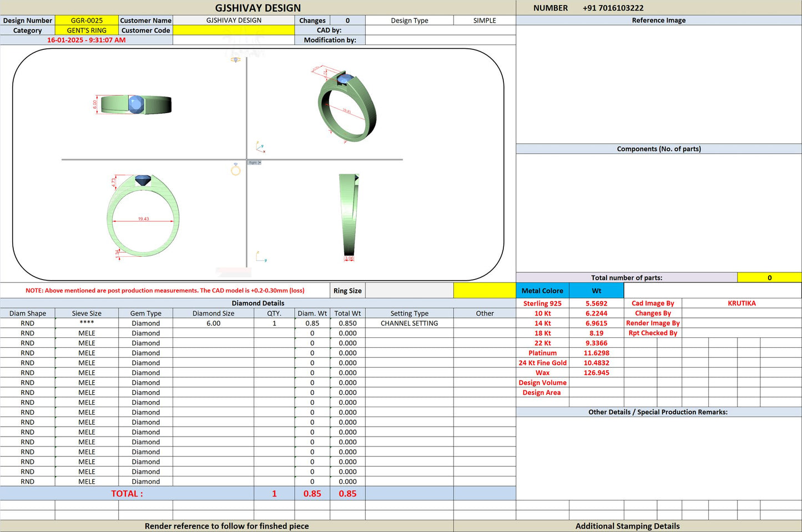Click the Diamond Details section header
Image resolution: width=802 pixels, height=532 pixels.
point(258,303)
